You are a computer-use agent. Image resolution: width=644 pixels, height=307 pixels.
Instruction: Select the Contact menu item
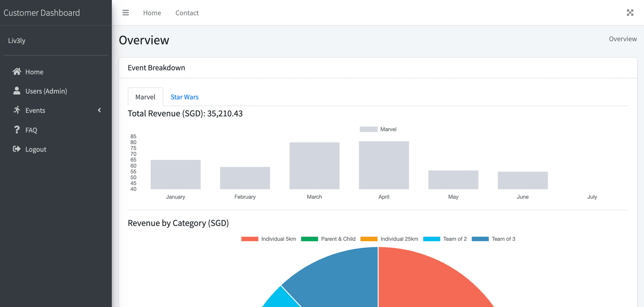click(x=187, y=12)
